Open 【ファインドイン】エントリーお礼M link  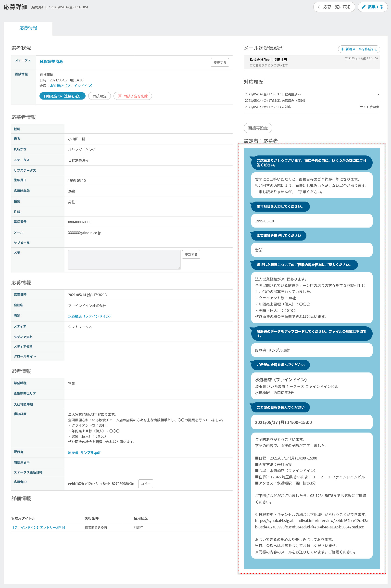click(38, 527)
